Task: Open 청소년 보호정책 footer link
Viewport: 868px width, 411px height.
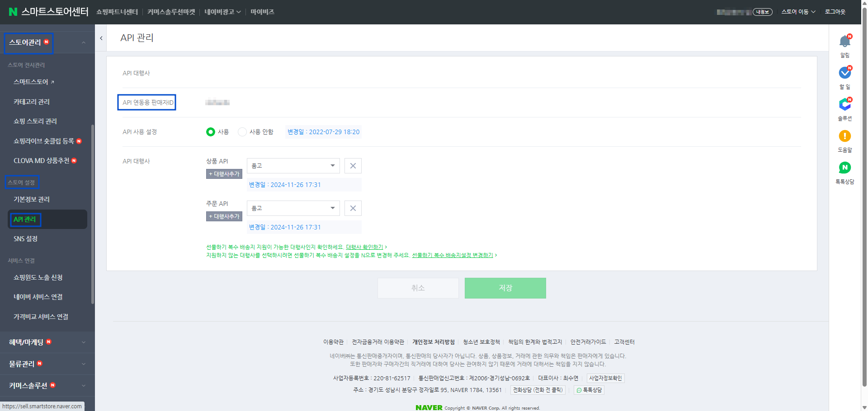Action: tap(481, 342)
